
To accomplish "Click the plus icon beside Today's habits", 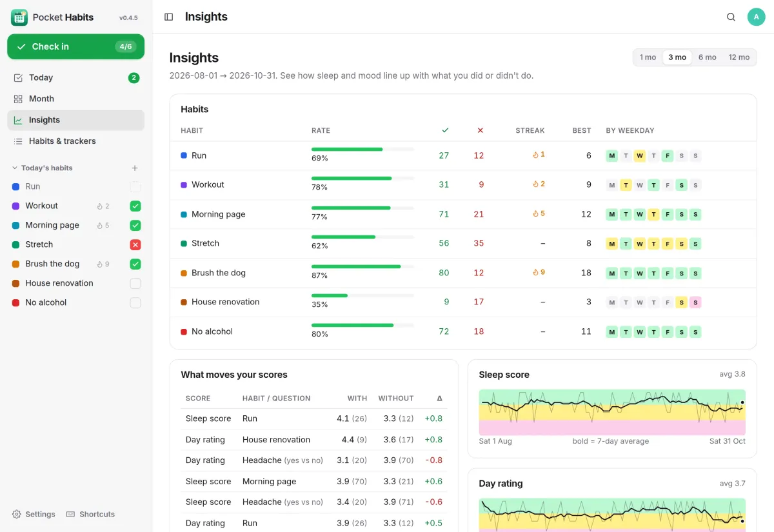I will [135, 168].
